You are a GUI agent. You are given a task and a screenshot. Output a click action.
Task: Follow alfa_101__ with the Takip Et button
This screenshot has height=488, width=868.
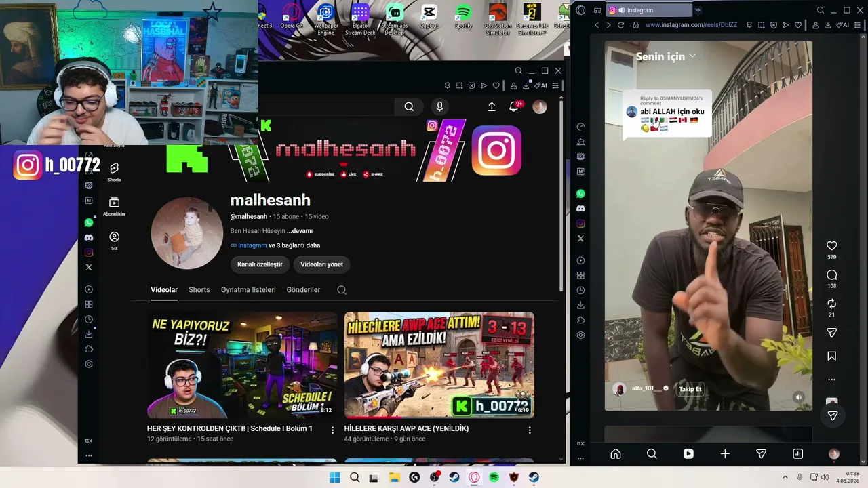point(690,389)
